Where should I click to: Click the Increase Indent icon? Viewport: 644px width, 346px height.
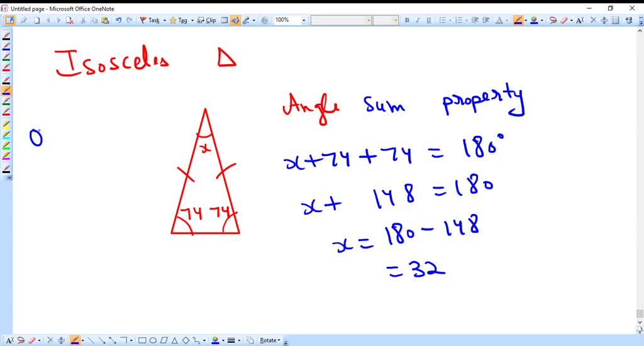click(x=486, y=20)
